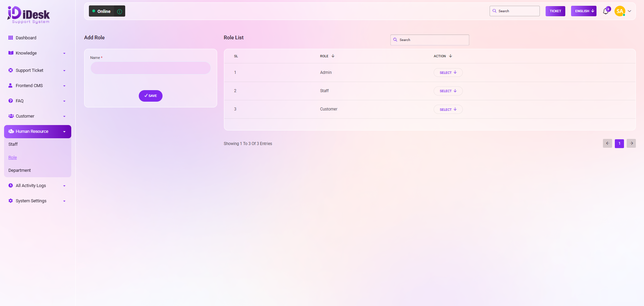Open the Department submenu item
Viewport: 644px width, 306px height.
coord(20,170)
